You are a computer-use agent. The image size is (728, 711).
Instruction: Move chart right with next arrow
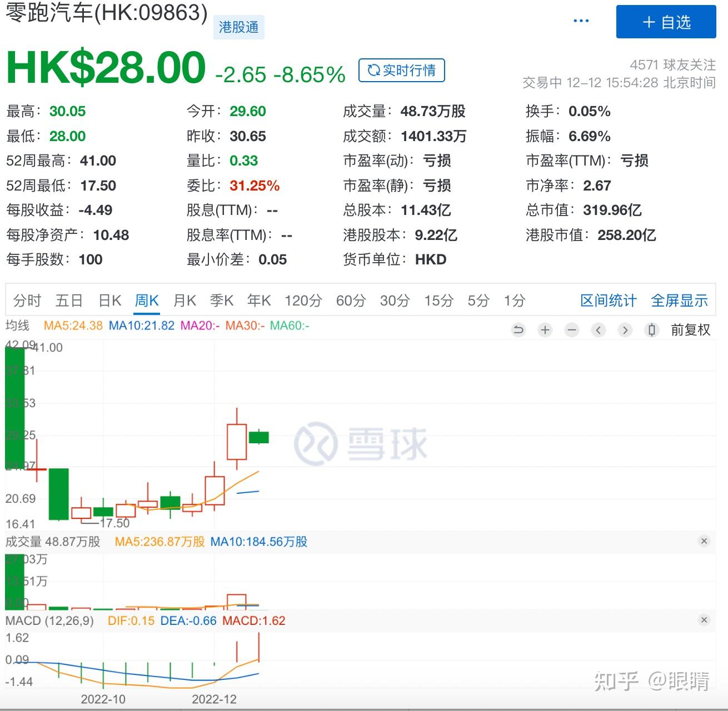625,330
